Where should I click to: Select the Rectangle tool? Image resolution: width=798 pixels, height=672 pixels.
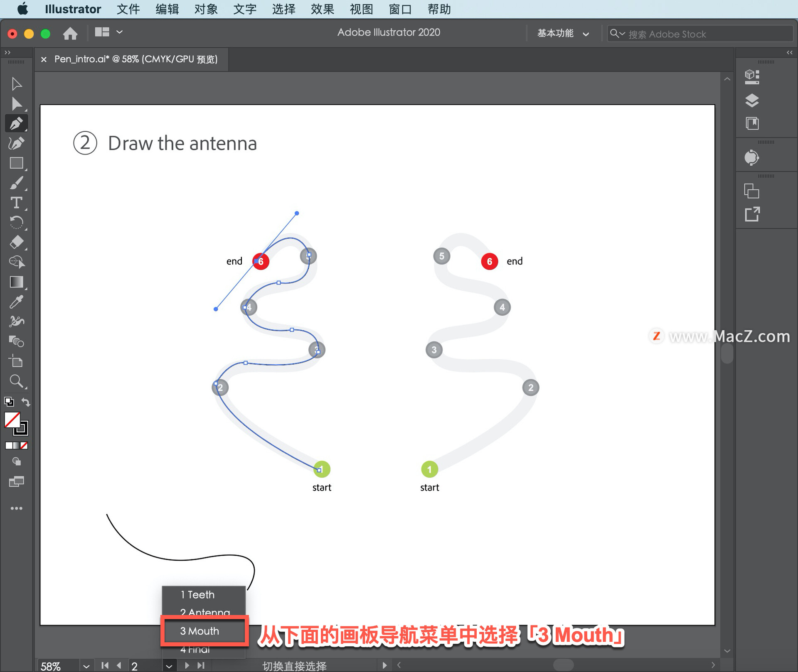[16, 163]
